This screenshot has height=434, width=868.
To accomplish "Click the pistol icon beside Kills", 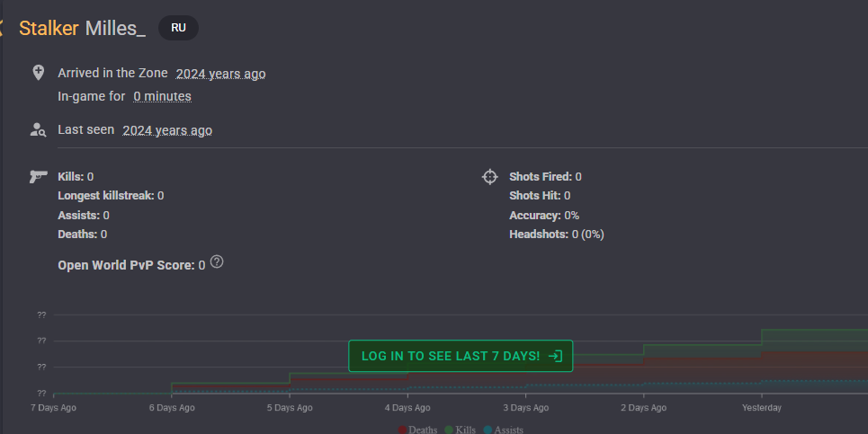I will click(38, 176).
